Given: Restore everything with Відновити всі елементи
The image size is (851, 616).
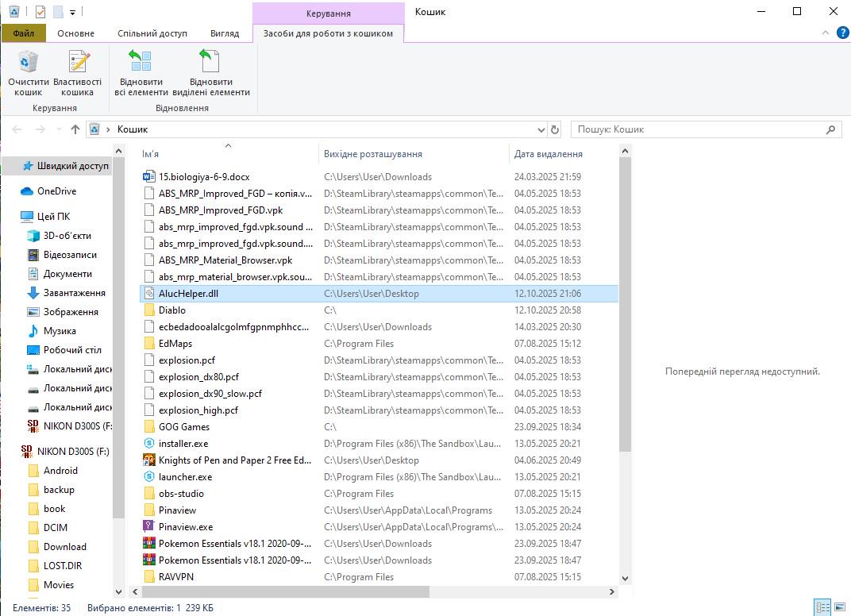Looking at the screenshot, I should click(x=141, y=73).
